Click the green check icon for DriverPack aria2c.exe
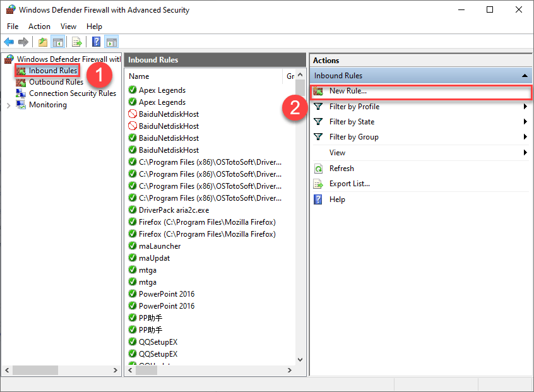534x392 pixels. click(133, 210)
